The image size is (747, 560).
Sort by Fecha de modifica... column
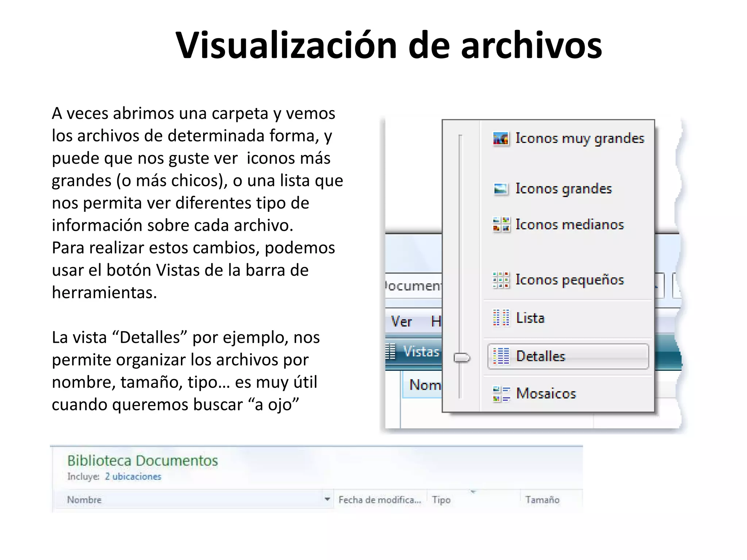pos(380,499)
